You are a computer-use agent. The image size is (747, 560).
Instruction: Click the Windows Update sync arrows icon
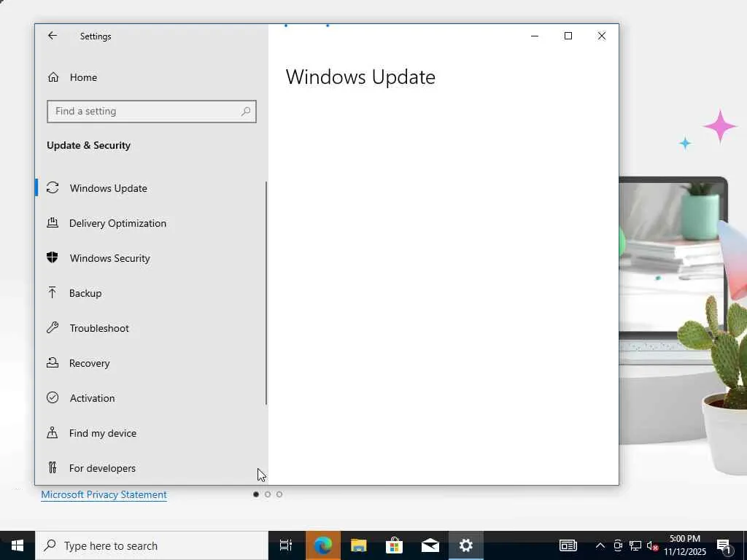tap(53, 187)
